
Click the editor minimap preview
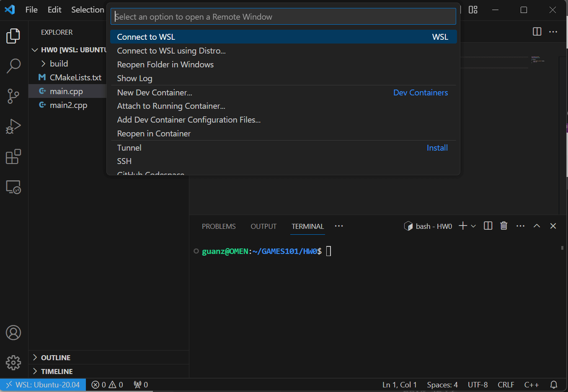click(538, 59)
